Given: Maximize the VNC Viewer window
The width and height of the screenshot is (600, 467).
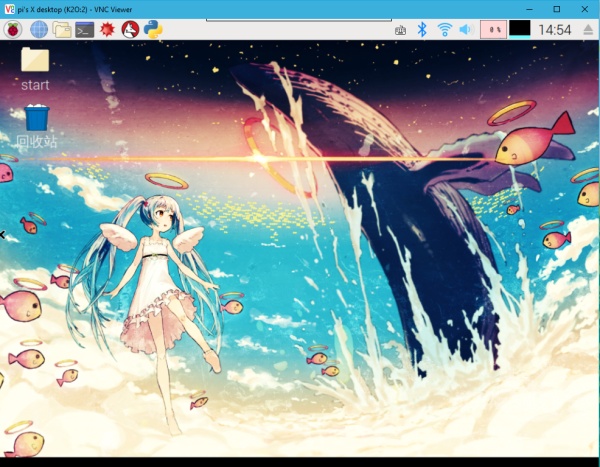Looking at the screenshot, I should pos(557,9).
